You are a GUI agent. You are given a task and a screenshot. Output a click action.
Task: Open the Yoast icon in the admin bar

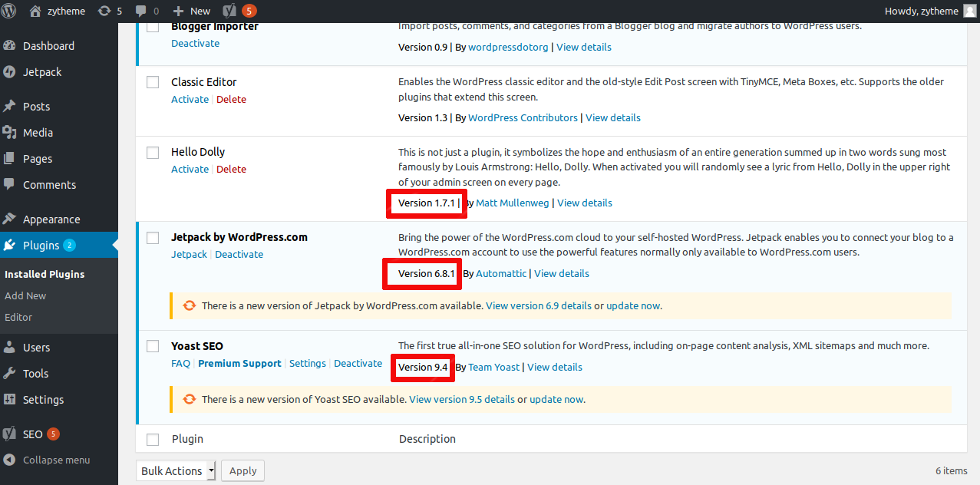pos(229,11)
